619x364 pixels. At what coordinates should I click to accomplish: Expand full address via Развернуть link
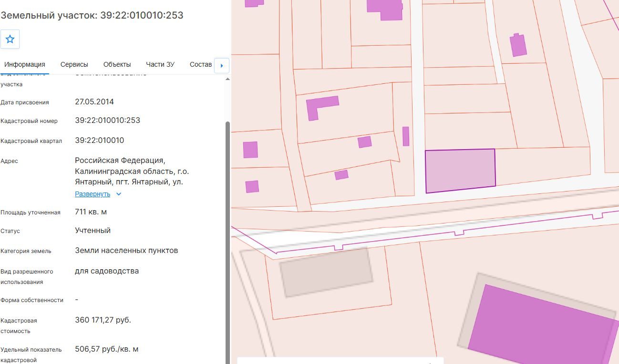[x=93, y=194]
